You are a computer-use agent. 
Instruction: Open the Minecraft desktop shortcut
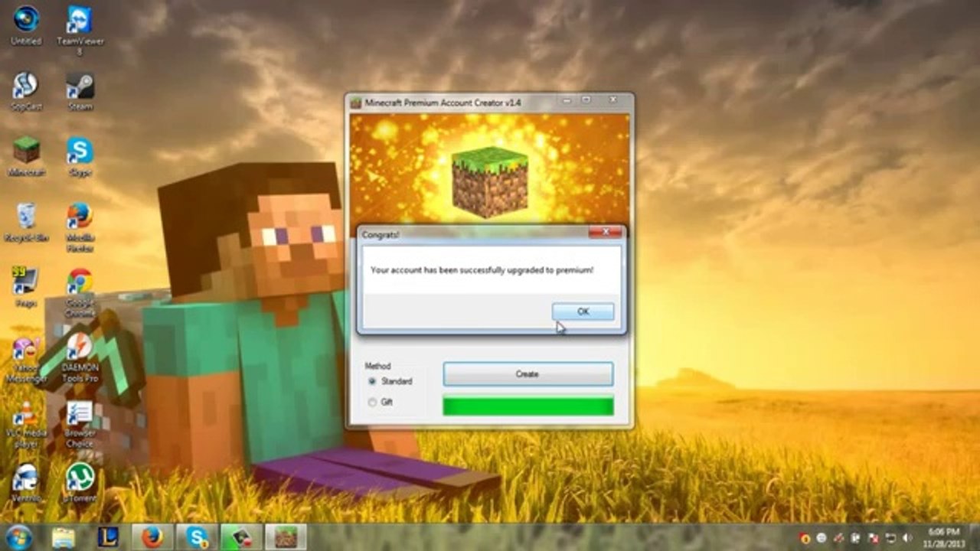(x=26, y=157)
